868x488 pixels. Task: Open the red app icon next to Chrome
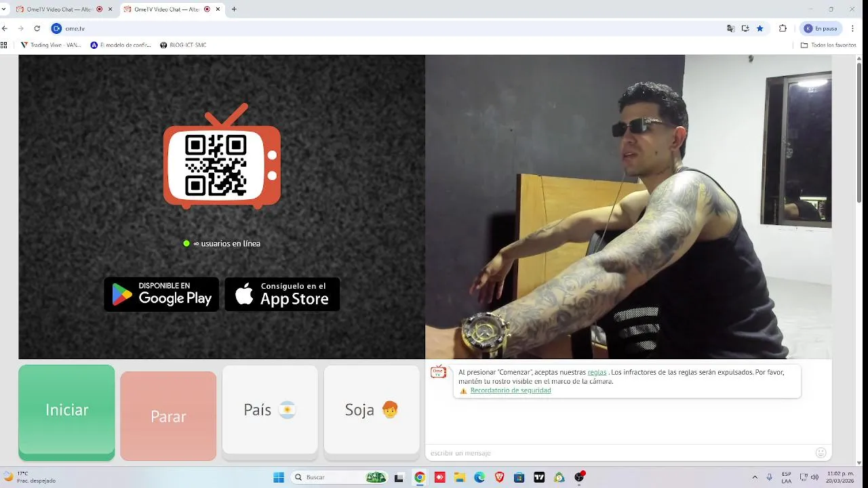click(x=439, y=477)
